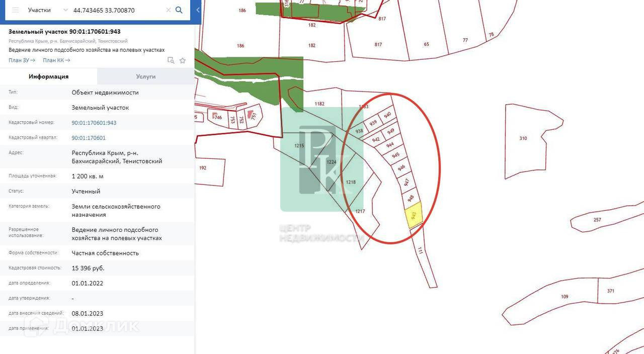The width and height of the screenshot is (644, 354).
Task: Open the dropdown chevron next to Участки
Action: pyautogui.click(x=65, y=10)
